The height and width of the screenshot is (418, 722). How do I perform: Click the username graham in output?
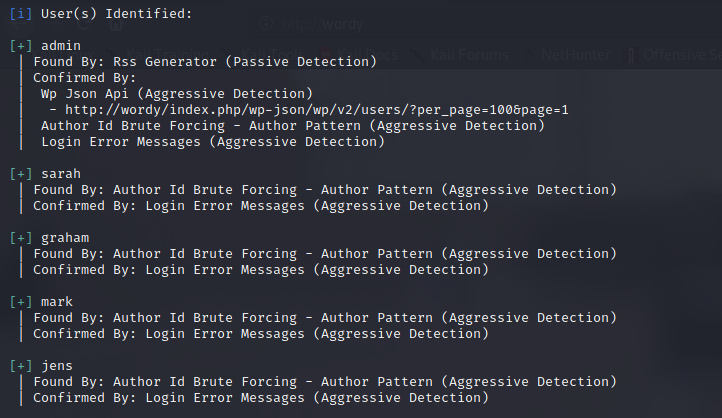pos(65,238)
